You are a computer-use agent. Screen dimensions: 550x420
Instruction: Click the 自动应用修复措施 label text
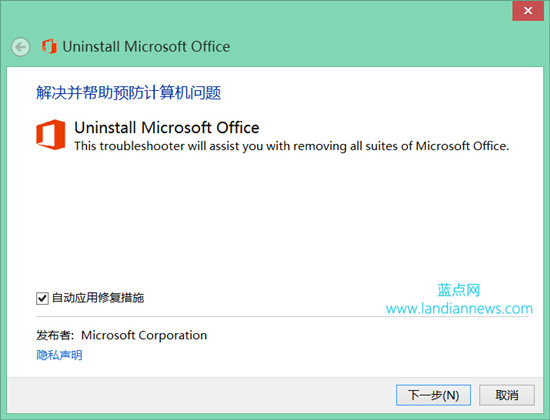pyautogui.click(x=98, y=298)
